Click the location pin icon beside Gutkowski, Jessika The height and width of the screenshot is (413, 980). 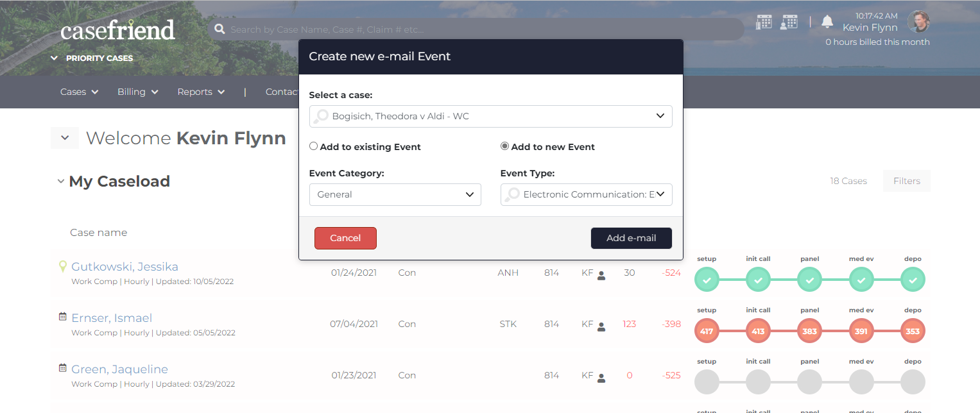coord(62,266)
